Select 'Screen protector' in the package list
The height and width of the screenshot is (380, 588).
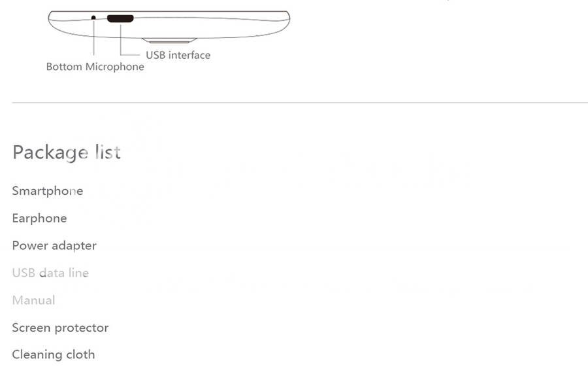[60, 328]
